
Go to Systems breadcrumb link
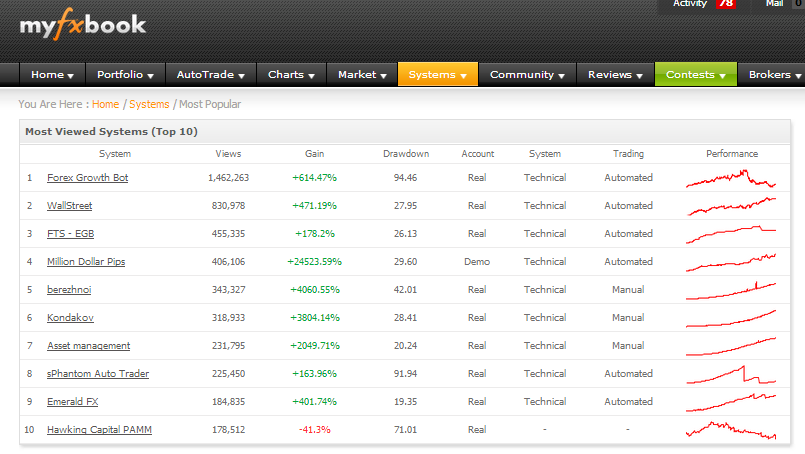pos(149,104)
